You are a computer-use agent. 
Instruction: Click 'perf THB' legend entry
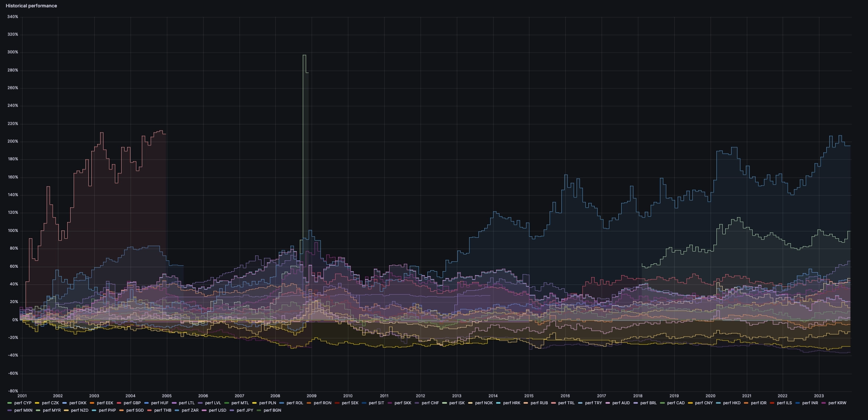pos(163,410)
